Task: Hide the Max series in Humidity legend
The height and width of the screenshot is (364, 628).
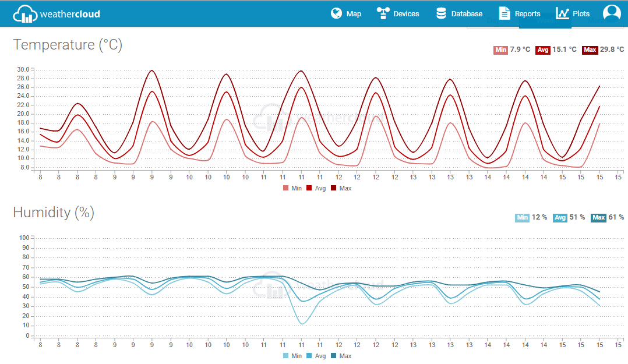Action: (x=341, y=356)
